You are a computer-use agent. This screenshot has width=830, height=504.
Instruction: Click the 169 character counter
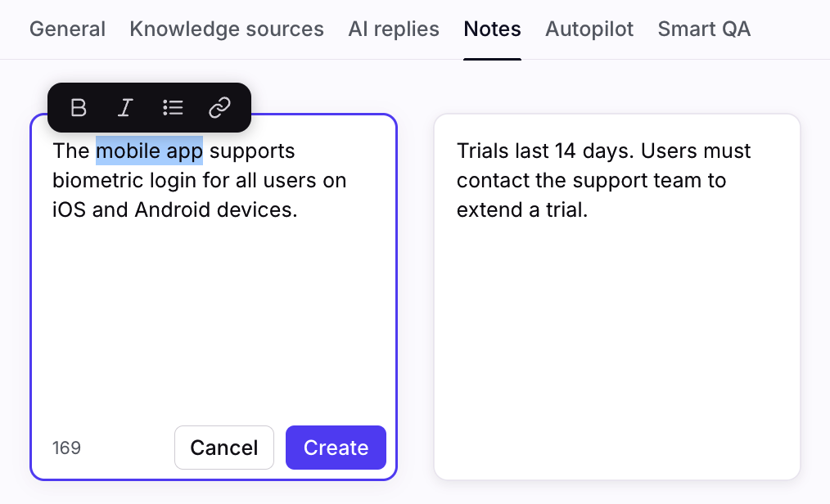click(66, 448)
